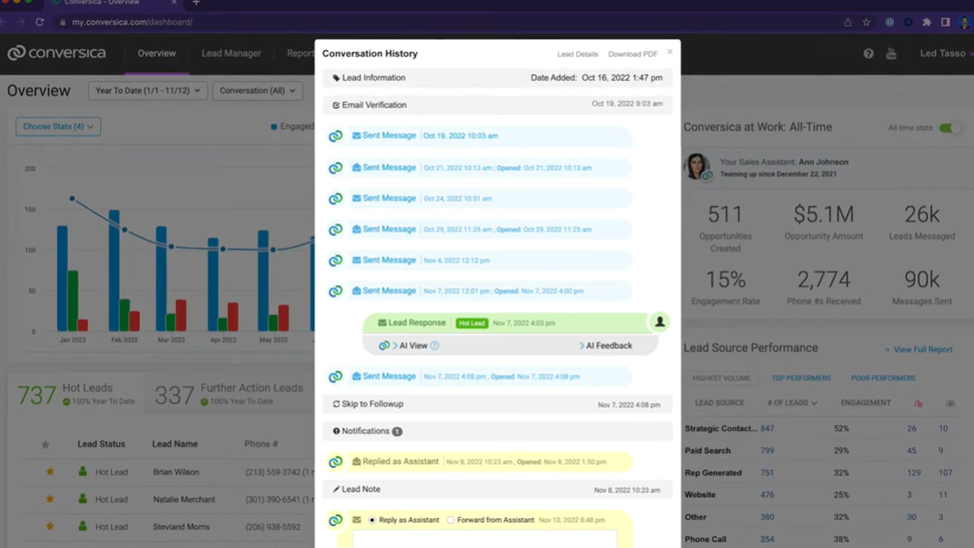Open the Conversation (All) dropdown
Screen dimensions: 974x548
coord(257,91)
